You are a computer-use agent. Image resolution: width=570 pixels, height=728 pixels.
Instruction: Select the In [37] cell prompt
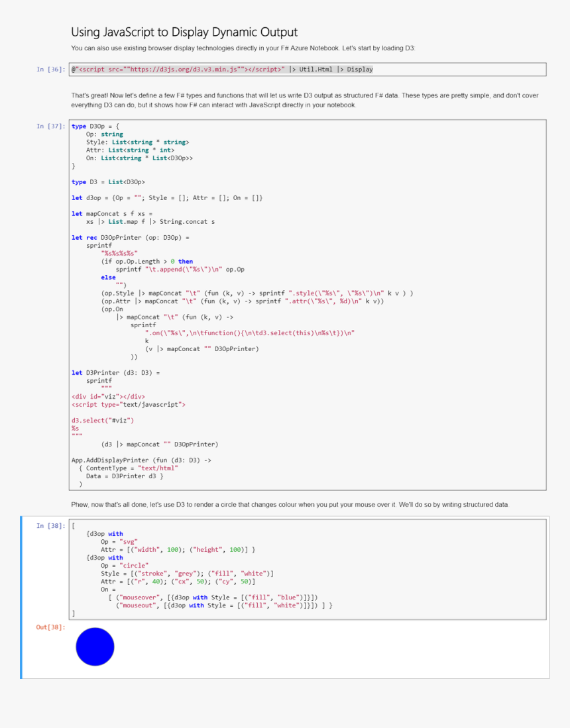[50, 127]
